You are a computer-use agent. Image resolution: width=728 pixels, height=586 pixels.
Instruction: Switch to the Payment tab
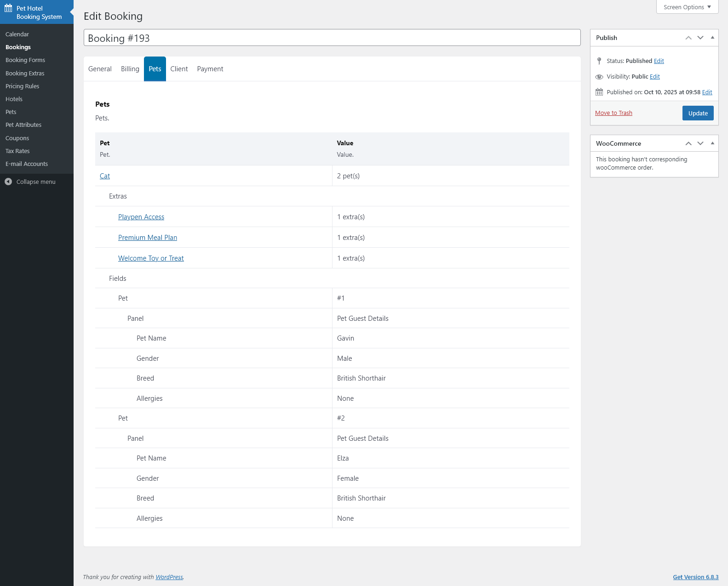pyautogui.click(x=210, y=69)
